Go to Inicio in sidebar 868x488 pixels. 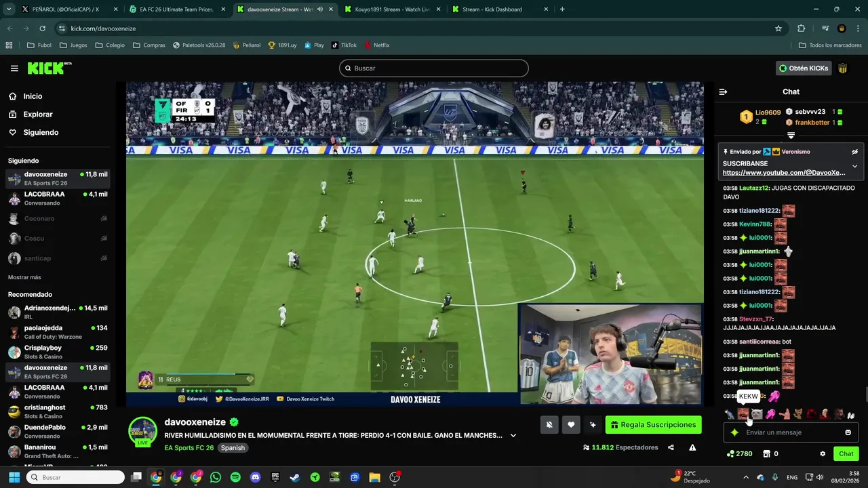pos(33,96)
